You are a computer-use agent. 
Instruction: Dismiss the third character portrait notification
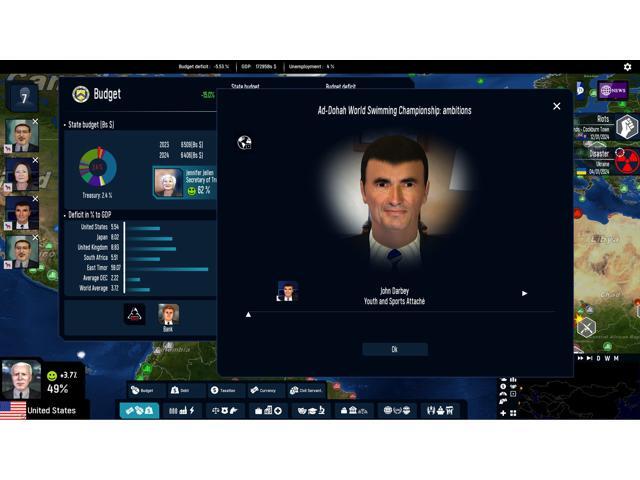click(x=35, y=198)
